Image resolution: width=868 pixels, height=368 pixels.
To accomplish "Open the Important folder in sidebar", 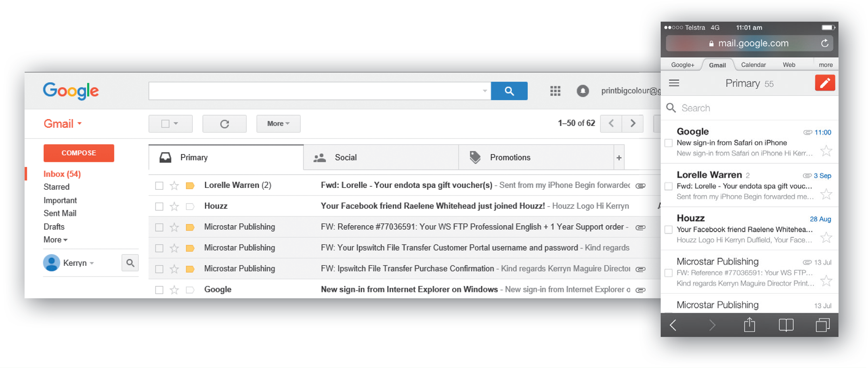I will click(x=60, y=200).
